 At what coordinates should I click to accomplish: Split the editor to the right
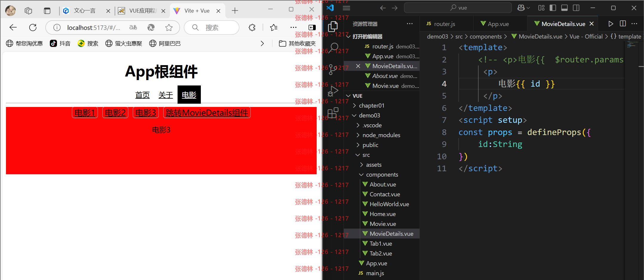(x=623, y=24)
